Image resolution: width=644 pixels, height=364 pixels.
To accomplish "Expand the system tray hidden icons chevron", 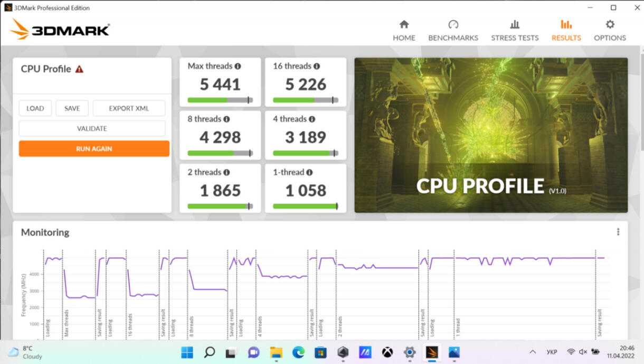I will tap(533, 352).
